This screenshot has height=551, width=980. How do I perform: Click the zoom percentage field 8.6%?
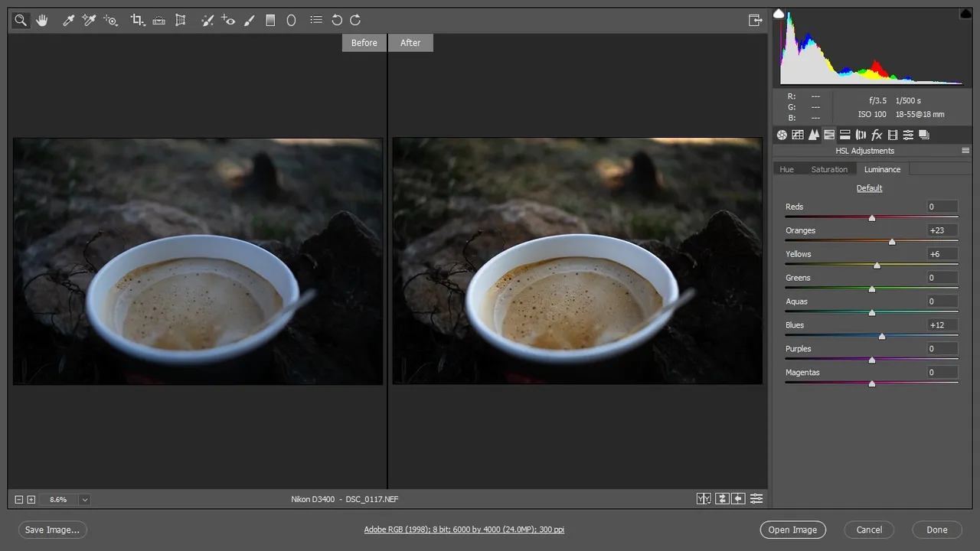(58, 500)
